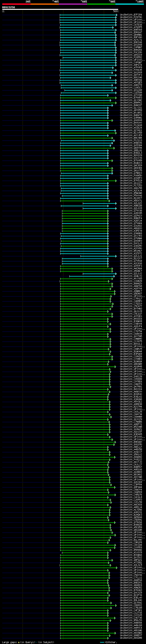Select the UniRef100_P05435 label
The height and width of the screenshot is (644, 146).
(x=131, y=70)
